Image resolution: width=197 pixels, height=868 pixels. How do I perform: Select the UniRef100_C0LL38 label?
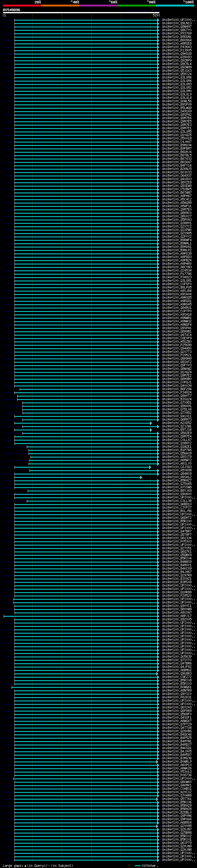tap(177, 501)
